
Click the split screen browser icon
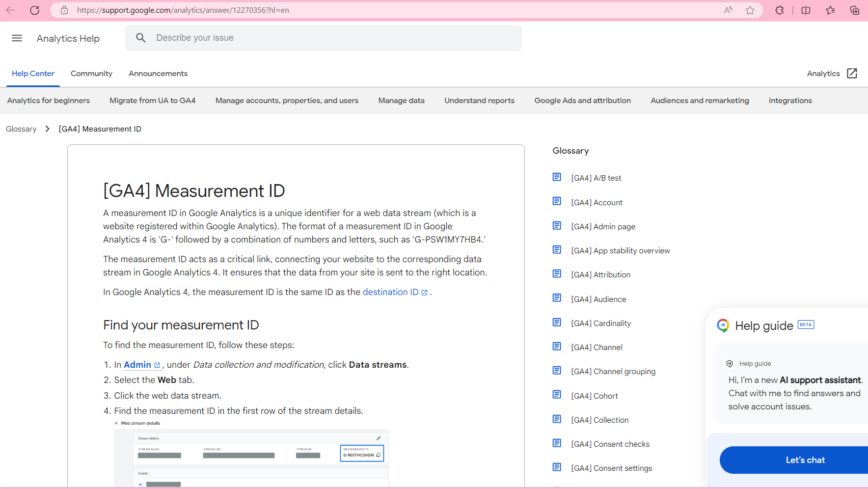(x=806, y=10)
